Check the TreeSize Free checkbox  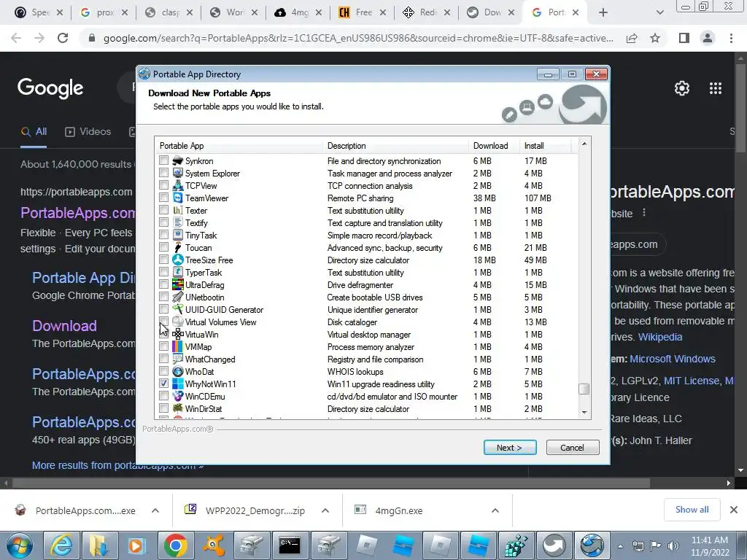(164, 259)
